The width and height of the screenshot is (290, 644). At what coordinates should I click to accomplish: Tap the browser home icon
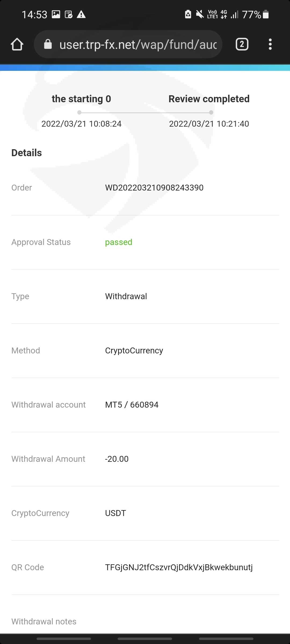tap(17, 44)
